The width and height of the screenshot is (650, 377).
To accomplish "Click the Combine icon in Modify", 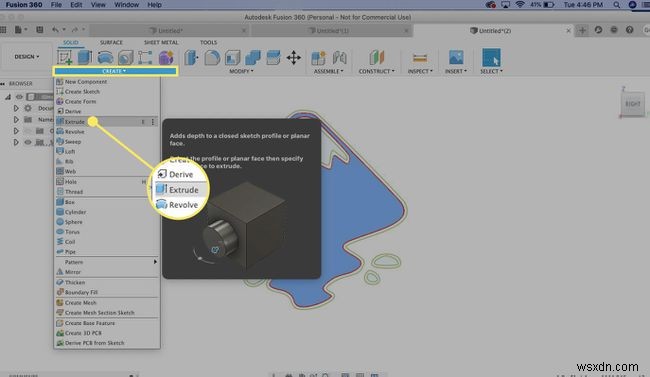I will coord(253,58).
